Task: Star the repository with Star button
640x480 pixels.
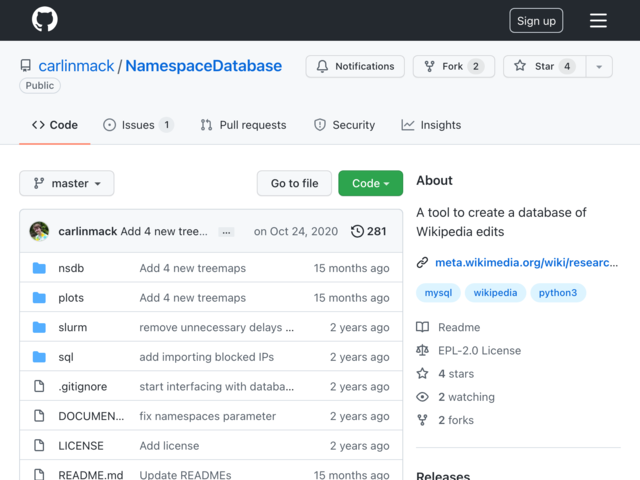Action: [544, 67]
